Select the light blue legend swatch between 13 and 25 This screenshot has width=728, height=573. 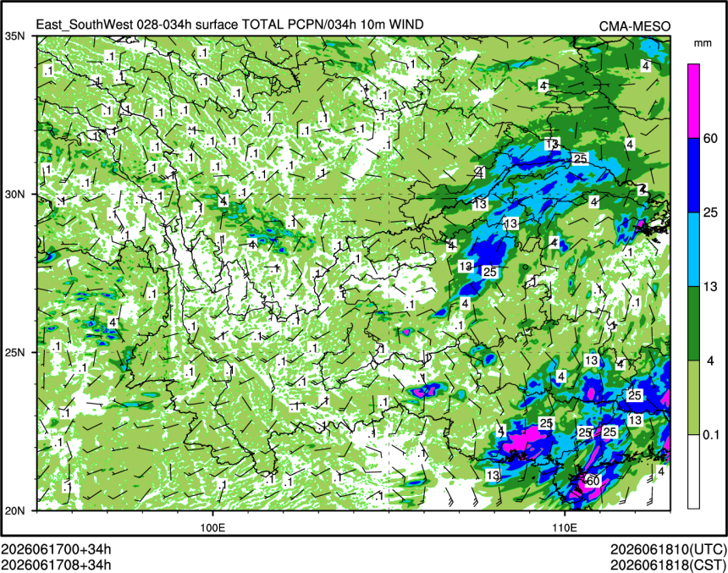pyautogui.click(x=693, y=250)
